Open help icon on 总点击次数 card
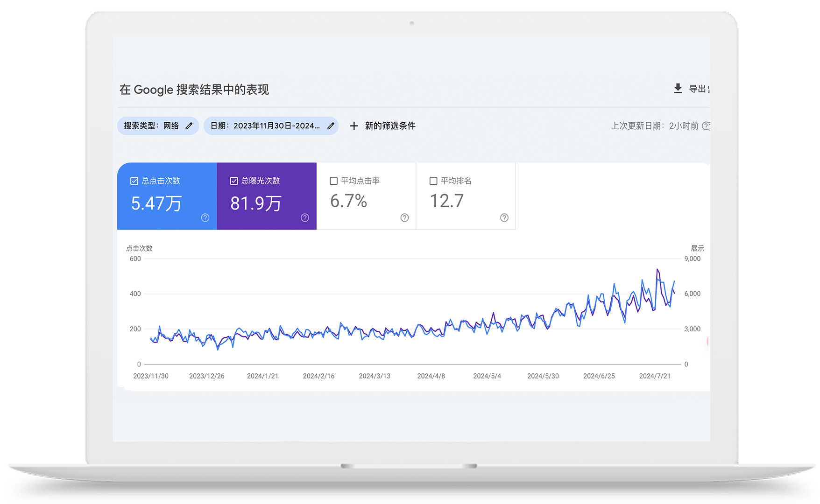The image size is (820, 504). [x=205, y=218]
